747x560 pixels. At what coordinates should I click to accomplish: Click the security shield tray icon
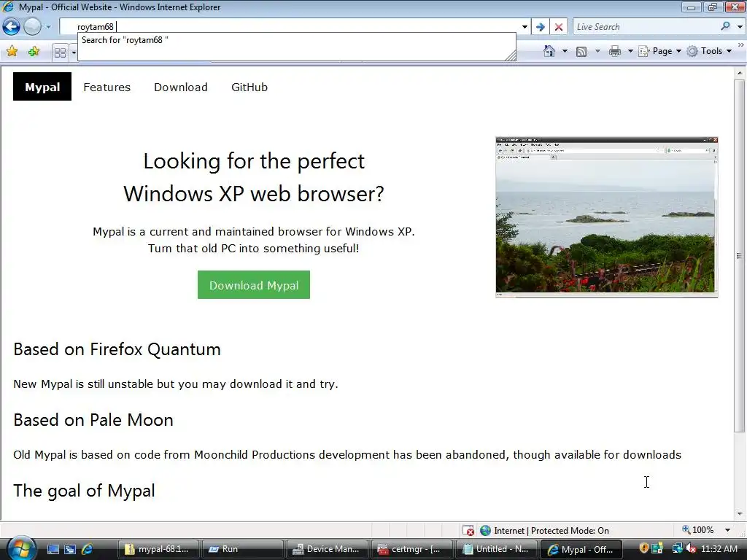pos(643,548)
